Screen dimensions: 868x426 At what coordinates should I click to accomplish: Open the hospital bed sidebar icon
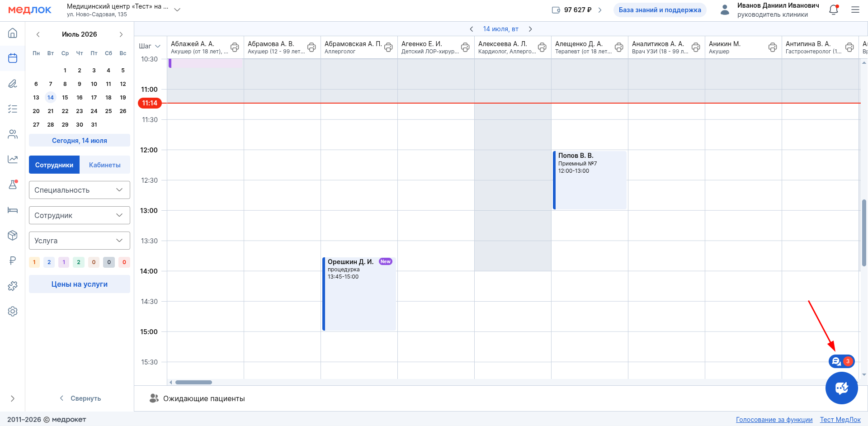[x=13, y=210]
